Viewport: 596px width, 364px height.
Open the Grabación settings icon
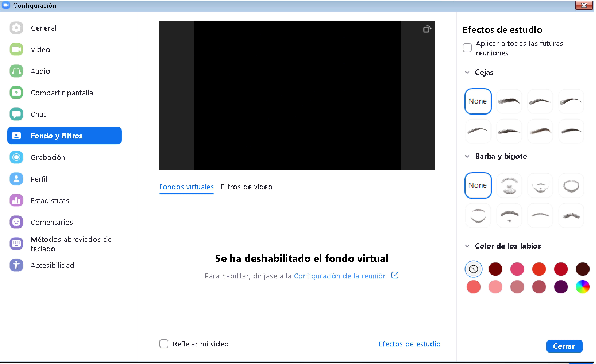pyautogui.click(x=16, y=157)
